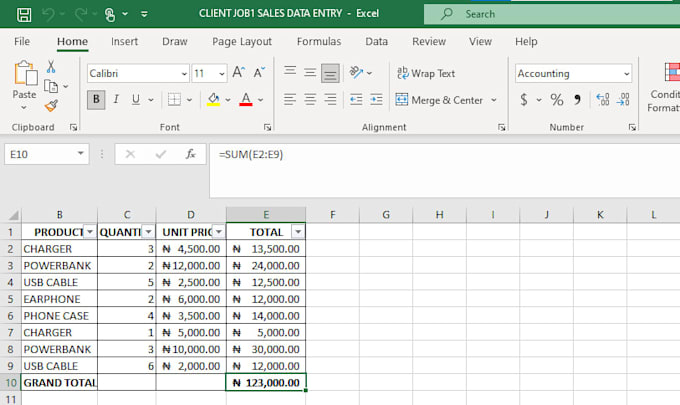Apply accounting dollar format
The height and width of the screenshot is (405, 680).
click(x=524, y=100)
